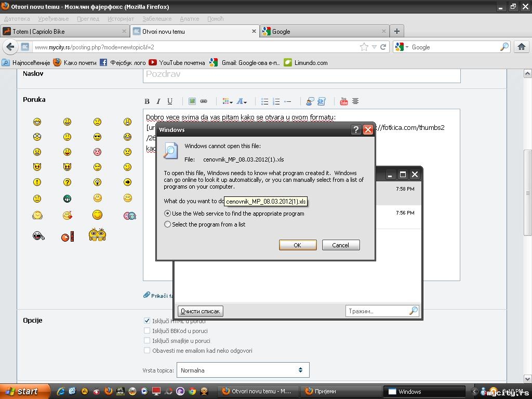The height and width of the screenshot is (399, 532).
Task: Open text color grid picker
Action: tap(228, 101)
